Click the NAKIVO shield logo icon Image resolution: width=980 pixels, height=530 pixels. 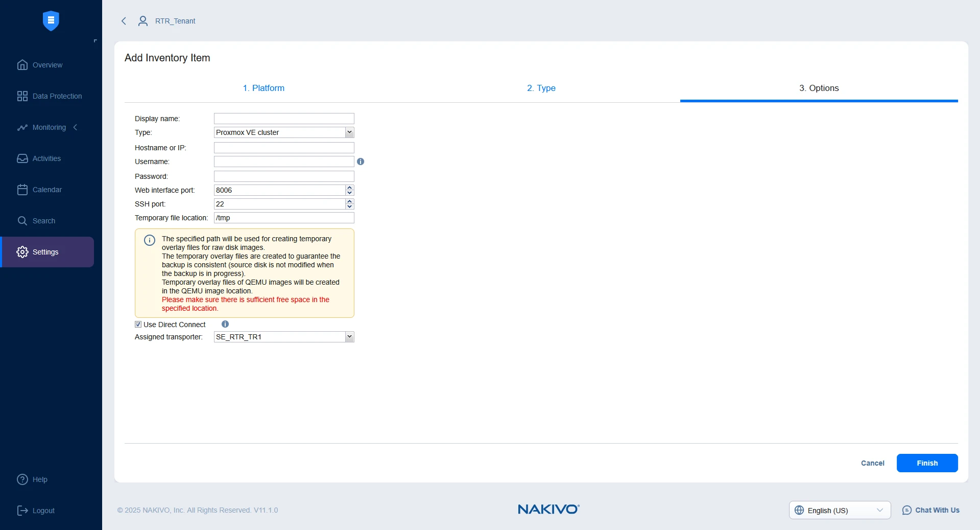pos(51,20)
